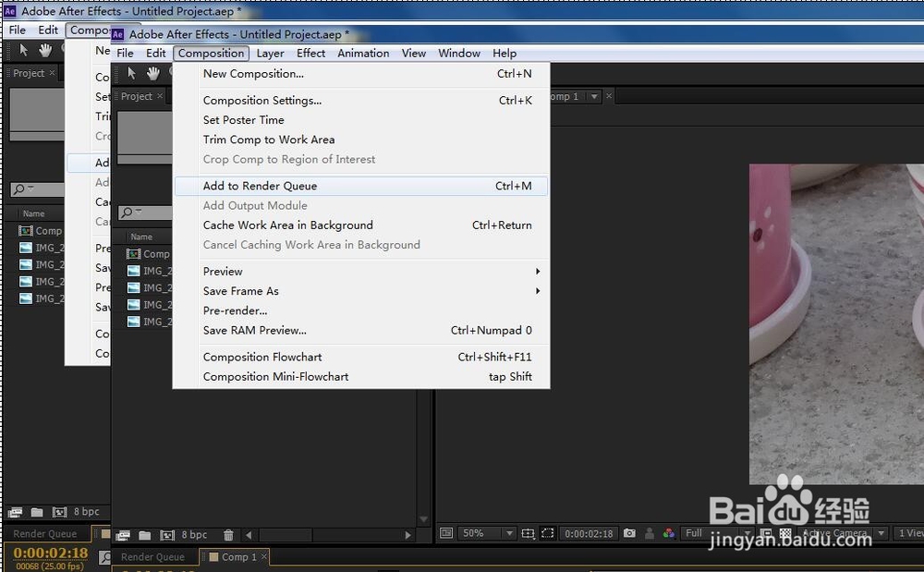Open Effect menu

pos(310,53)
